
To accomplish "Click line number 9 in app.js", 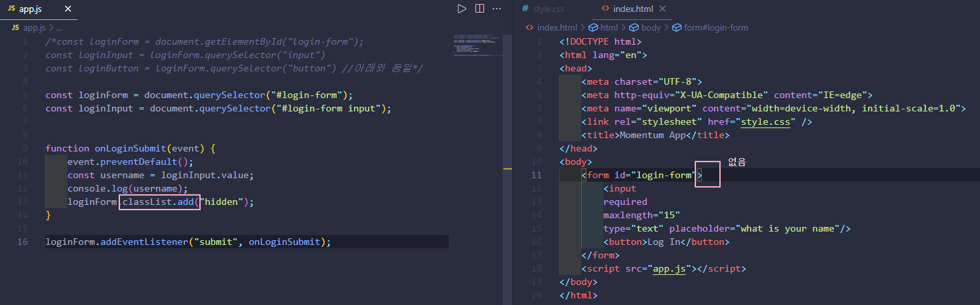I will point(25,148).
